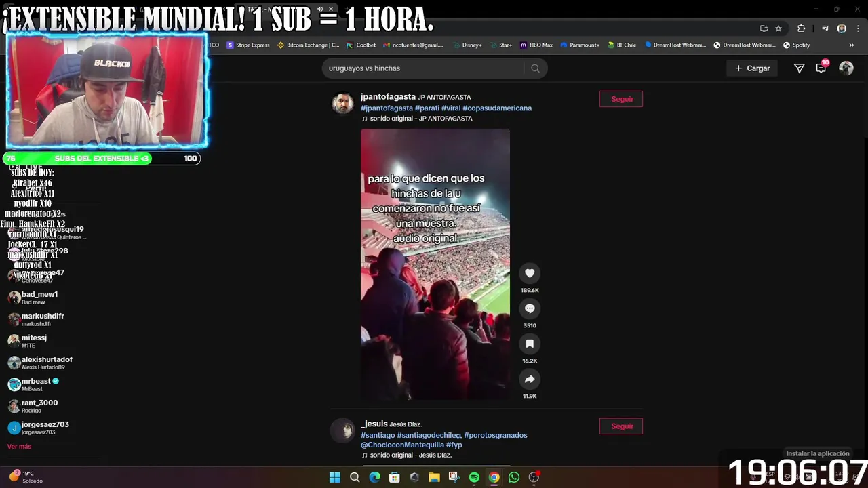Open Microsoft Store from the taskbar

click(x=394, y=477)
